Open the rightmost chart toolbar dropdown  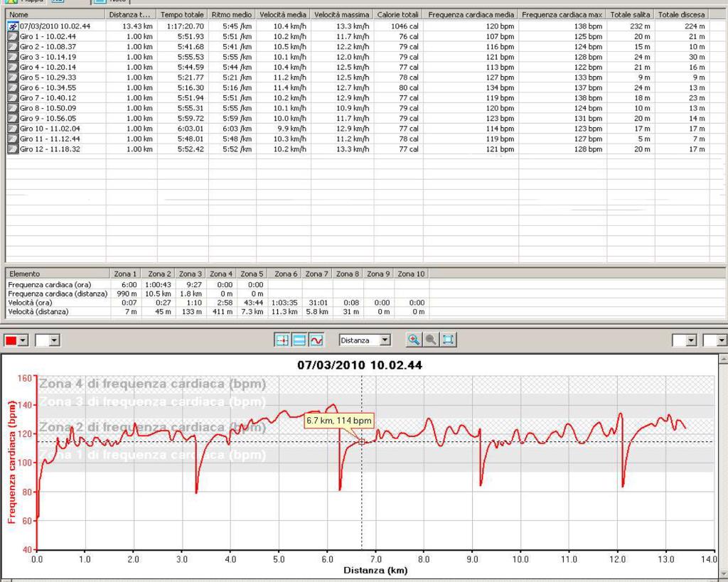pyautogui.click(x=721, y=340)
